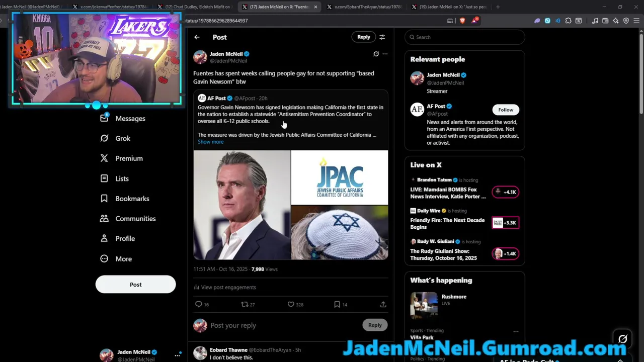Image resolution: width=644 pixels, height=362 pixels.
Task: Open the browser hamburger main menu
Action: click(x=636, y=21)
